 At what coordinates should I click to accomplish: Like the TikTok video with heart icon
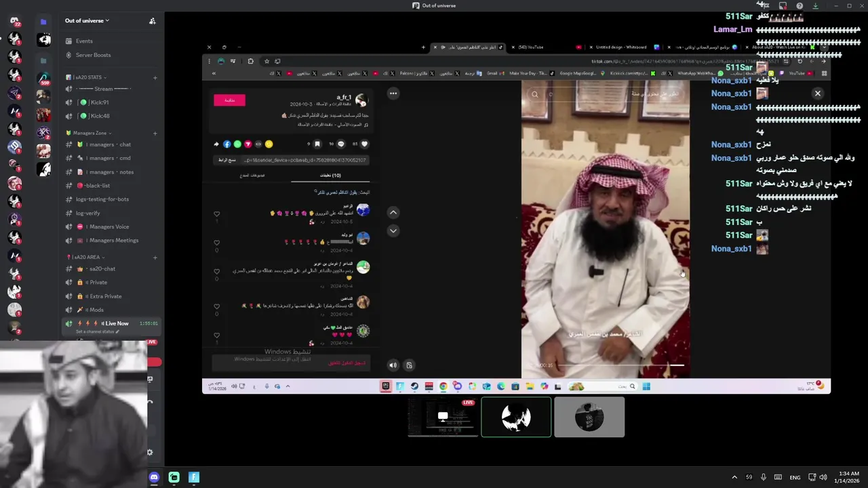(x=364, y=144)
